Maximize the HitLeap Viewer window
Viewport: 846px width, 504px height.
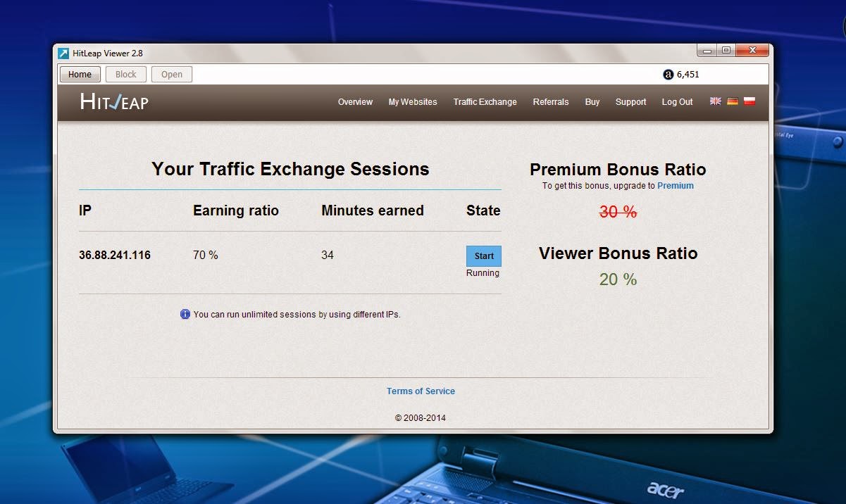726,50
